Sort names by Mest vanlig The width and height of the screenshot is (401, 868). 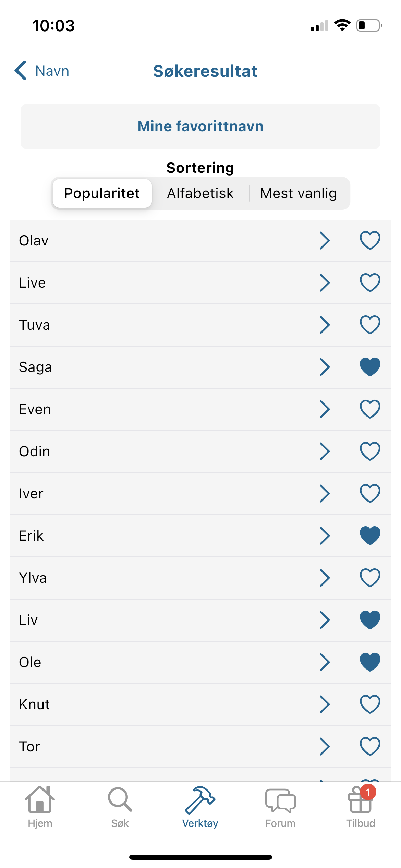point(299,193)
